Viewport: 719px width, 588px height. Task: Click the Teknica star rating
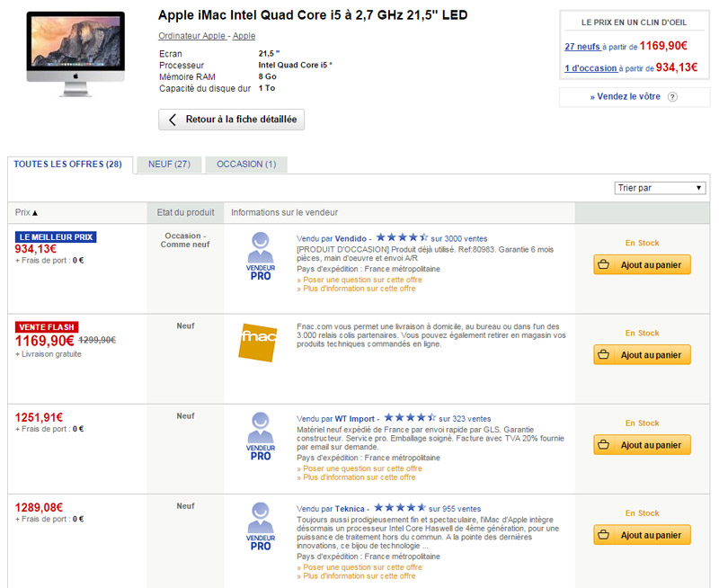click(x=400, y=508)
